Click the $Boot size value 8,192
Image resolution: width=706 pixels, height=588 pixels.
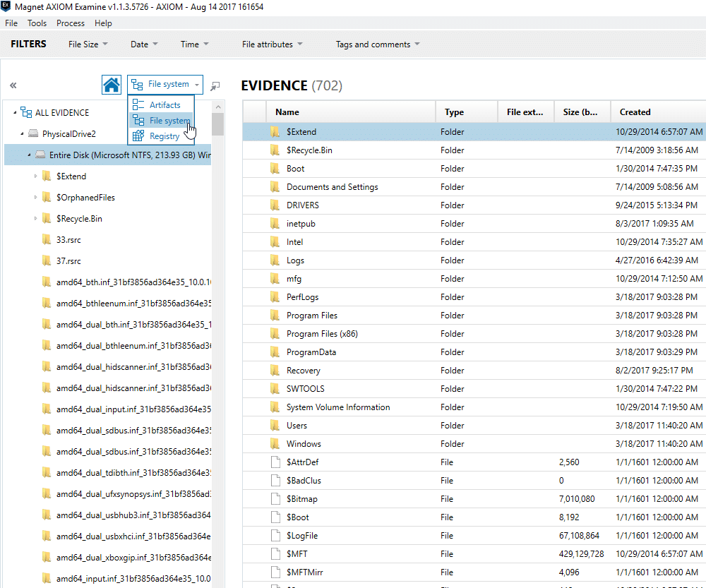pos(569,517)
